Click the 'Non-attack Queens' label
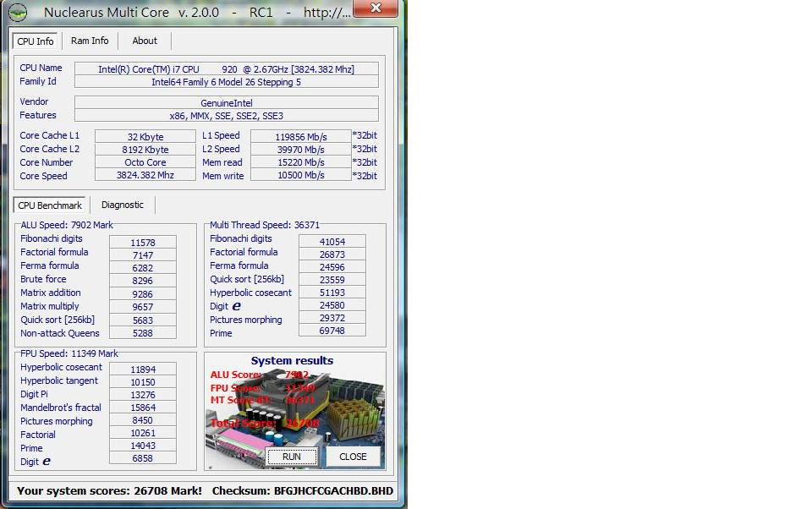812x509 pixels. [59, 333]
